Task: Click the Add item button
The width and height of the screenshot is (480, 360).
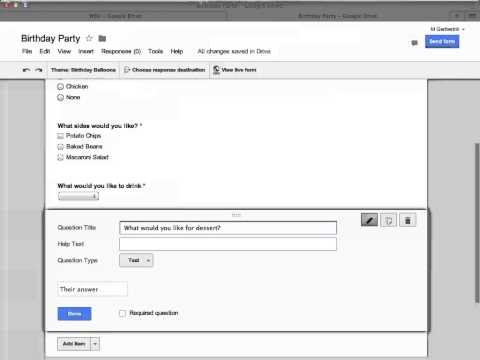Action: tap(74, 344)
